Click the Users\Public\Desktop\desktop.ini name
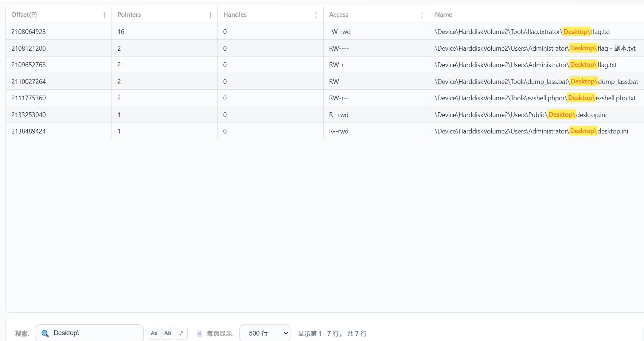This screenshot has height=341, width=644. pos(520,115)
